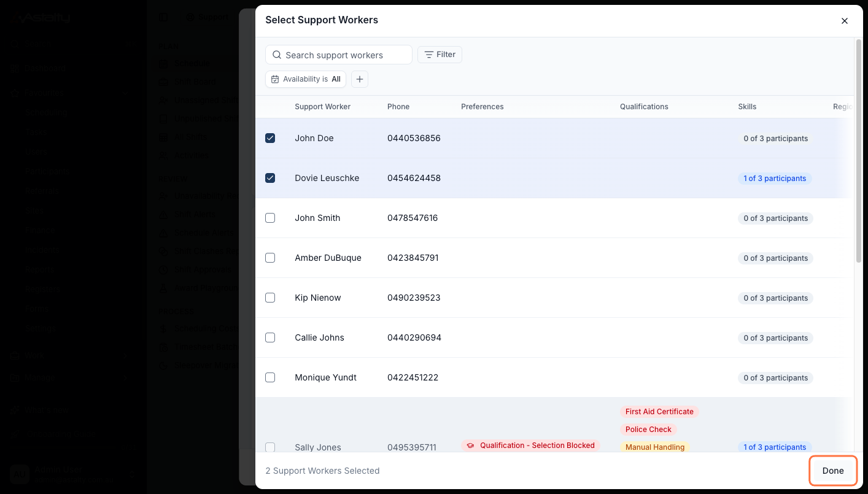The image size is (868, 494).
Task: Uncheck the John Doe checkbox
Action: pyautogui.click(x=270, y=138)
